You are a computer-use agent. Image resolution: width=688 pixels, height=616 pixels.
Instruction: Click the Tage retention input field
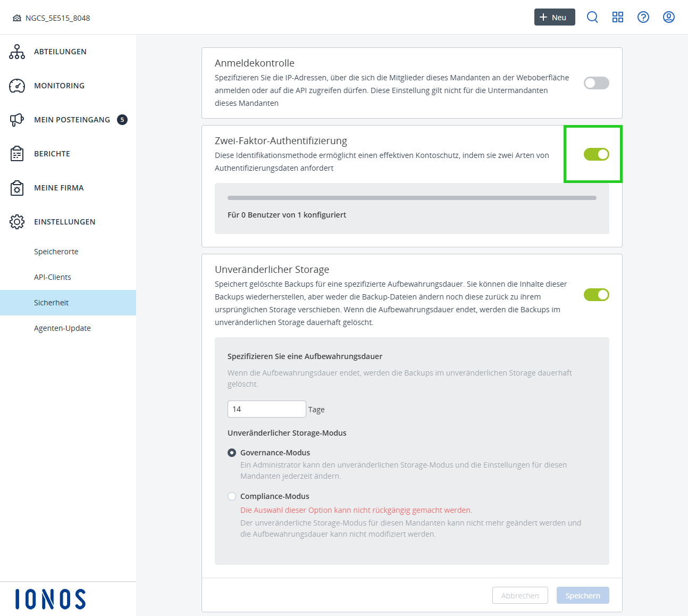coord(266,409)
